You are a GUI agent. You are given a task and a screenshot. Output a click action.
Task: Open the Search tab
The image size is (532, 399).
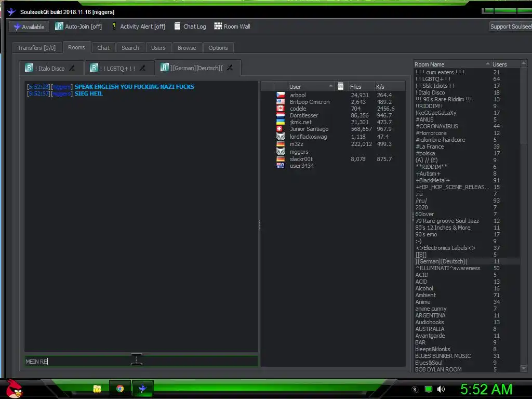click(130, 48)
